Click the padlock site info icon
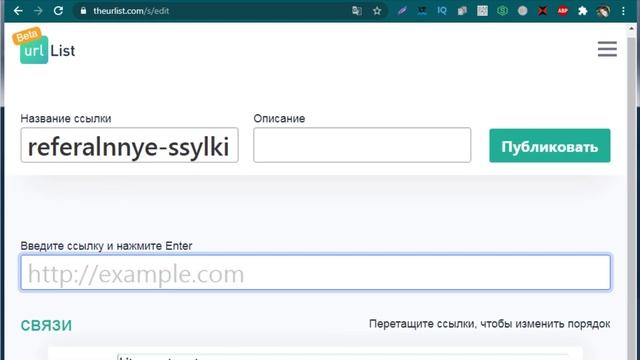The height and width of the screenshot is (360, 640). (x=83, y=11)
